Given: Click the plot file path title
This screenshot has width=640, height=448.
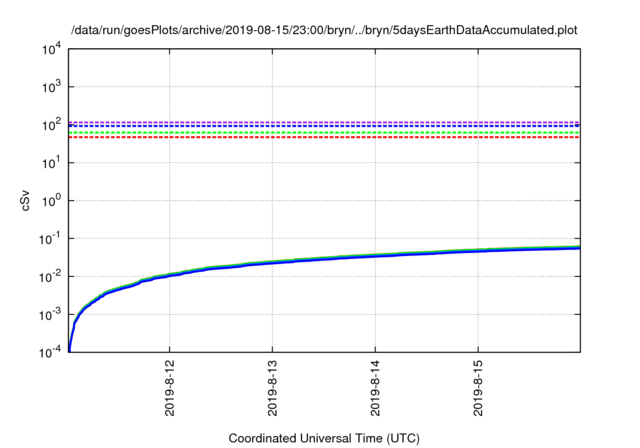Looking at the screenshot, I should pyautogui.click(x=324, y=30).
